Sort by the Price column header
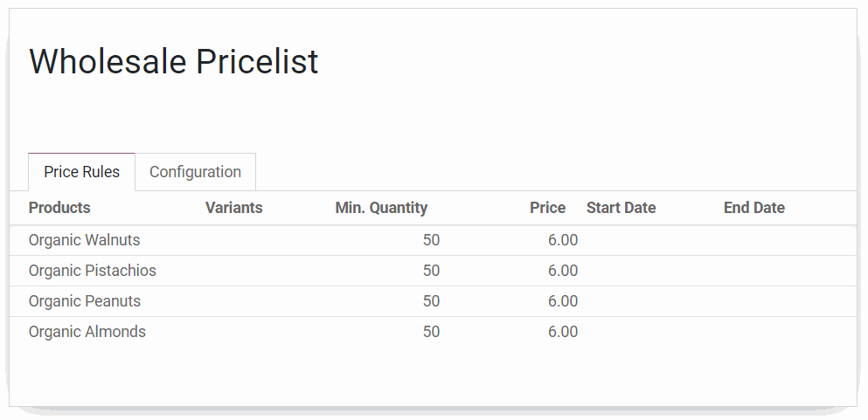Viewport: 868px width, 420px height. pyautogui.click(x=547, y=208)
